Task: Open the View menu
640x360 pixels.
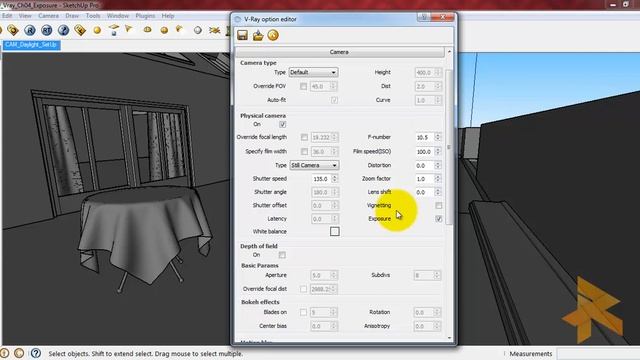Action: (x=25, y=16)
